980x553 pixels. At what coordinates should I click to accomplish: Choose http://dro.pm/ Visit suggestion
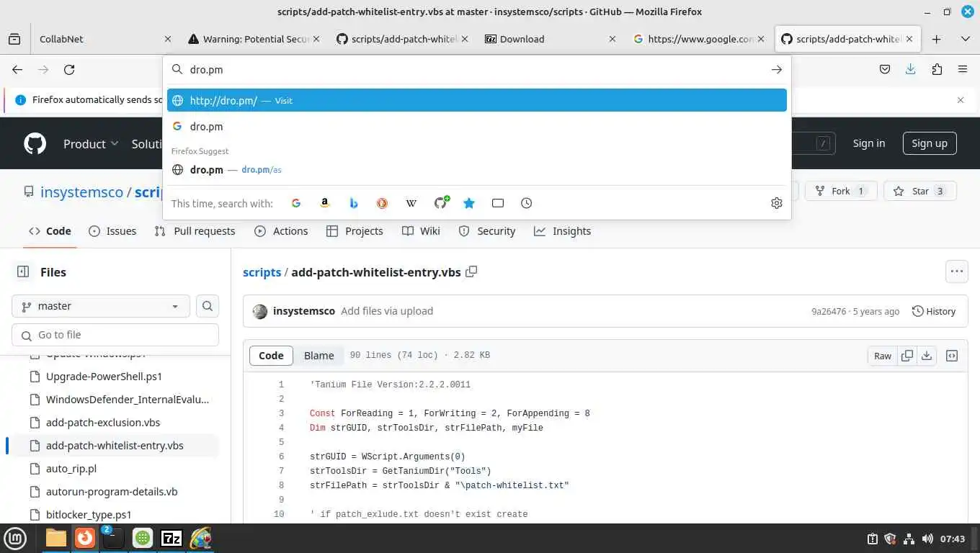point(477,100)
